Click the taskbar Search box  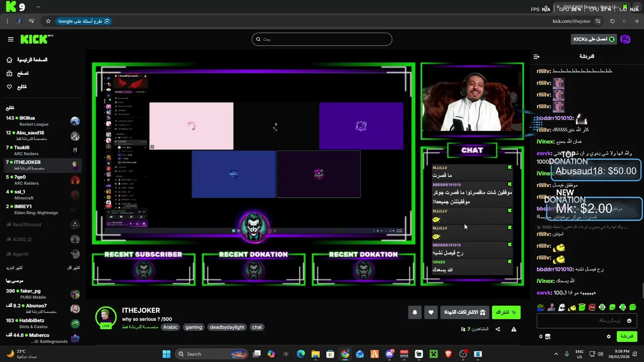[x=212, y=354]
